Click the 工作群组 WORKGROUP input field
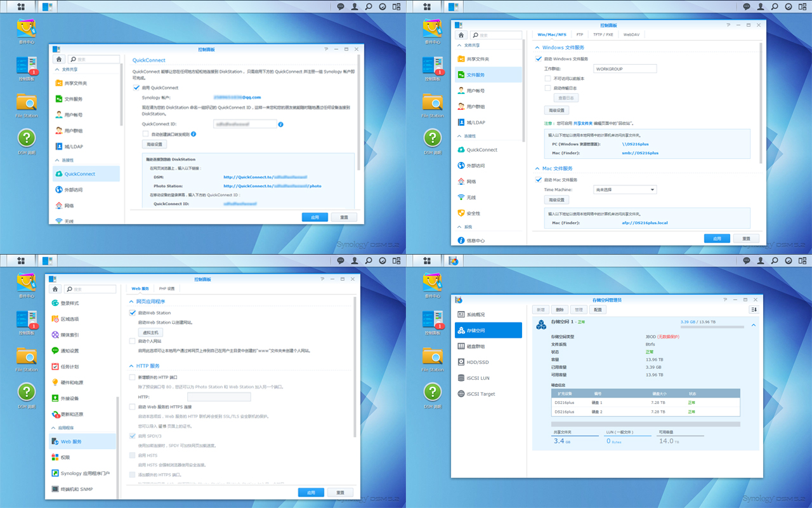Screen dimensions: 812x508 pyautogui.click(x=624, y=69)
